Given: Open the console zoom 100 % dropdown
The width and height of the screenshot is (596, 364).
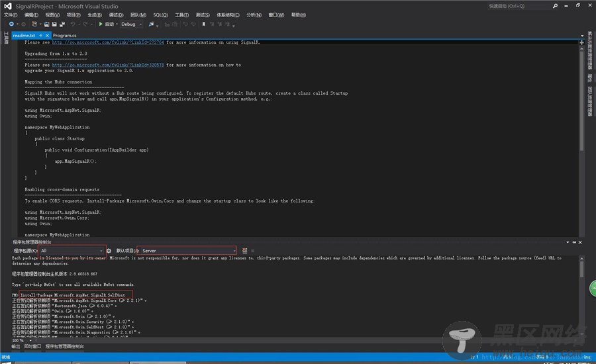Looking at the screenshot, I should point(30,340).
